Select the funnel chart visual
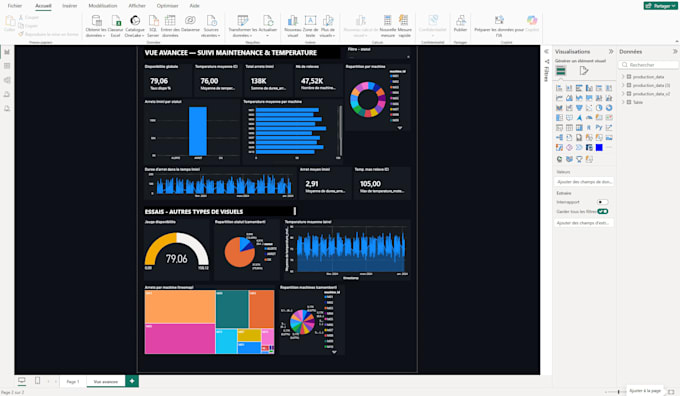Screen dimensions: 680x396 click(x=579, y=108)
